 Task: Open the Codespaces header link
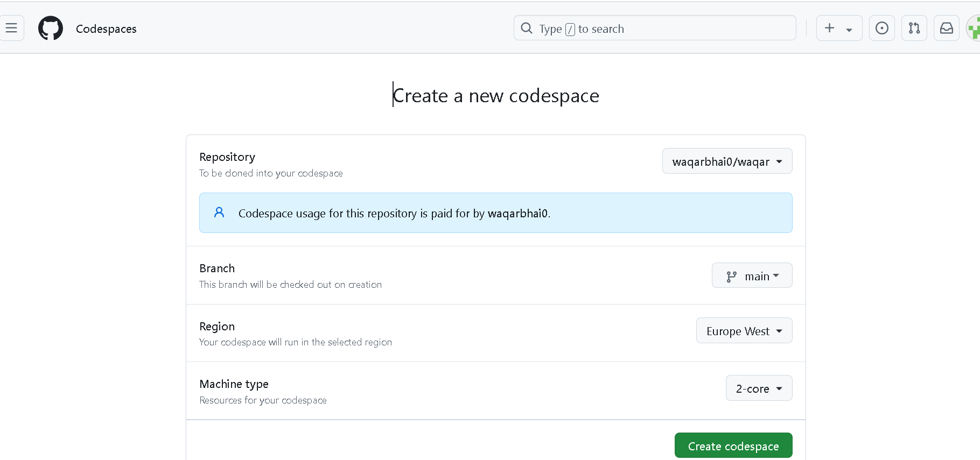point(106,29)
